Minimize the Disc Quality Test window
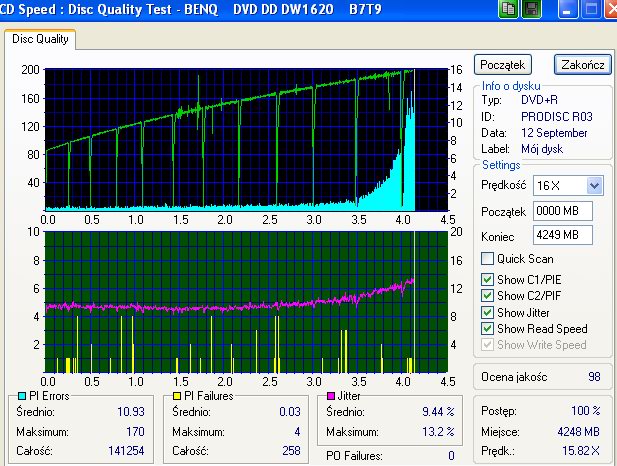This screenshot has height=466, width=617. click(567, 9)
